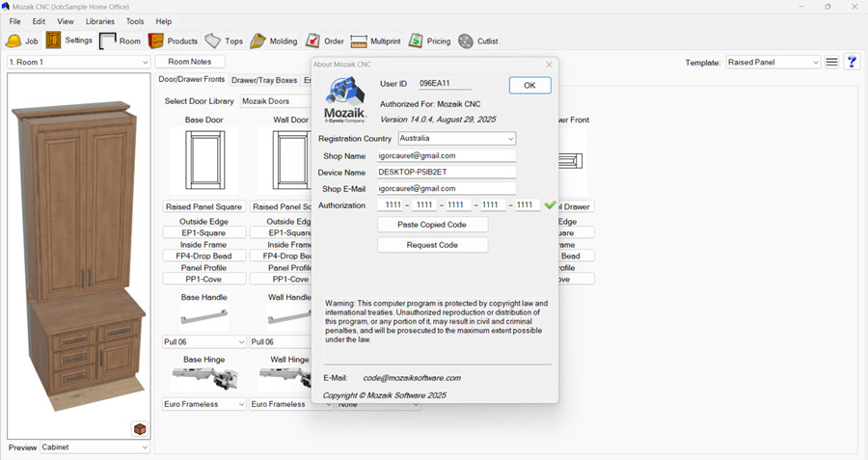The height and width of the screenshot is (460, 868).
Task: Click the code@mozaiksoftware.com email address
Action: click(x=412, y=378)
